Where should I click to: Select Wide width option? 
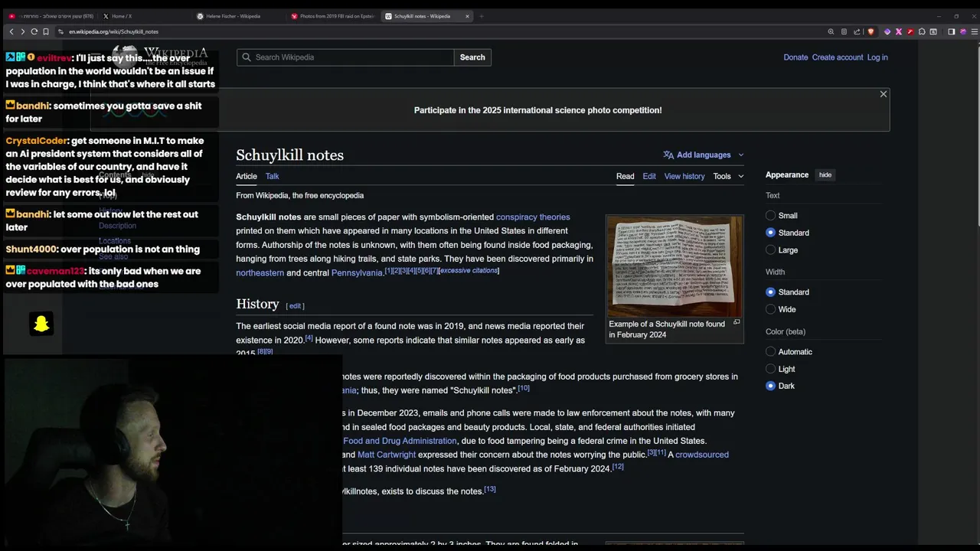770,309
